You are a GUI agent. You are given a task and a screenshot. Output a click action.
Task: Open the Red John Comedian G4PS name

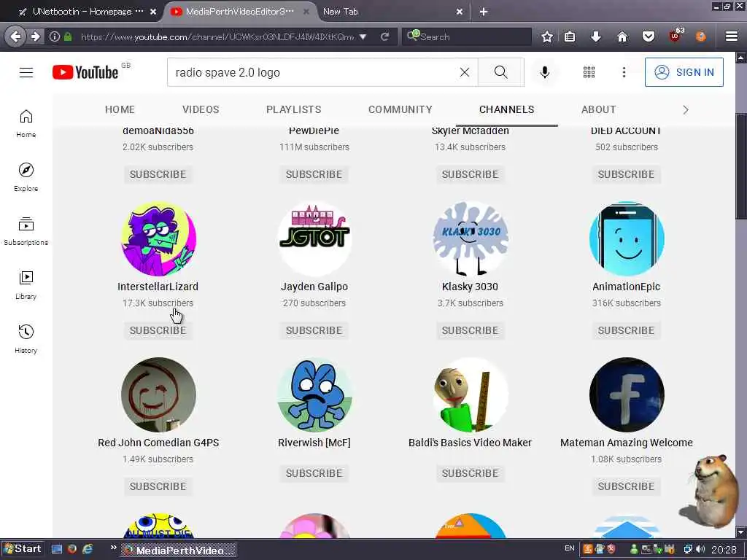tap(158, 443)
